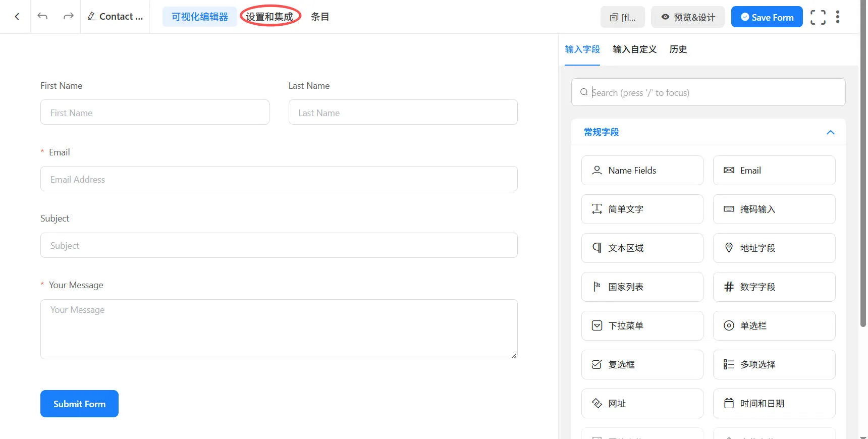Click the Submit Form button
Screen dimensions: 868x439
[79, 404]
